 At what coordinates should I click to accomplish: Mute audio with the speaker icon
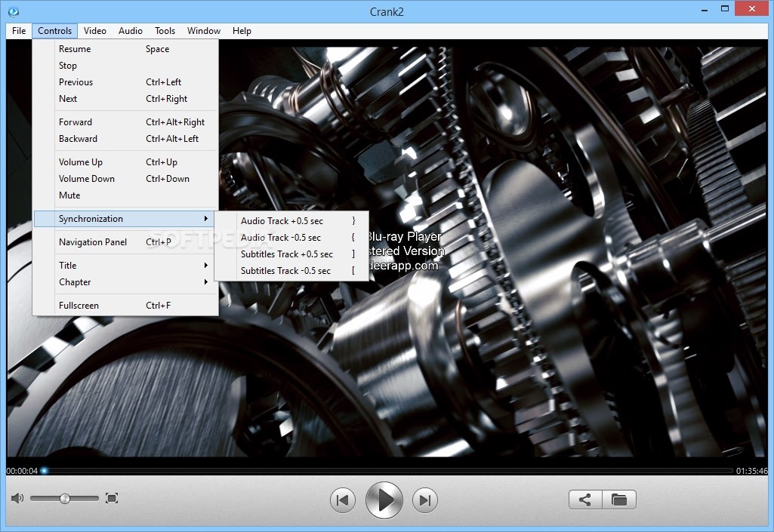point(17,499)
